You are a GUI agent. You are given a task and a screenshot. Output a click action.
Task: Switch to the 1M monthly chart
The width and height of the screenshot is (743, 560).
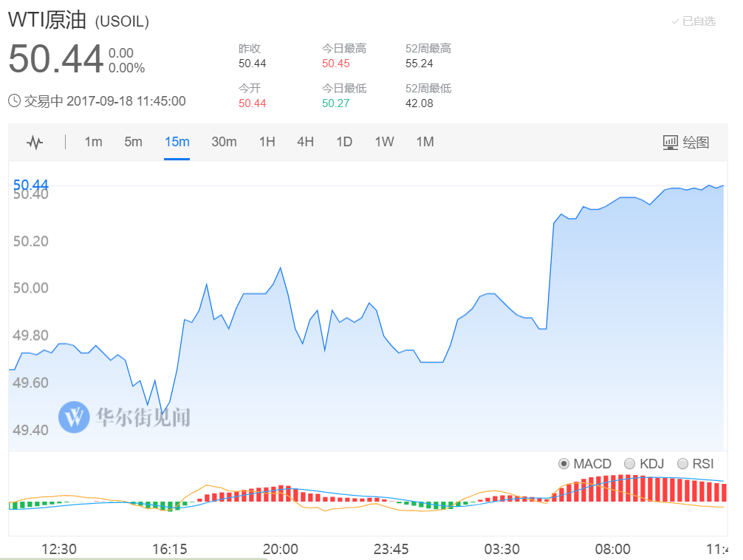point(425,142)
